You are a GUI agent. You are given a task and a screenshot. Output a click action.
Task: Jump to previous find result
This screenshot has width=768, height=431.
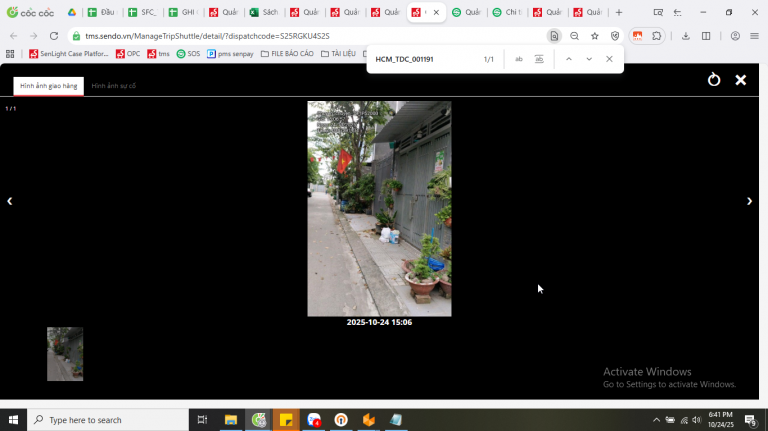pos(569,59)
